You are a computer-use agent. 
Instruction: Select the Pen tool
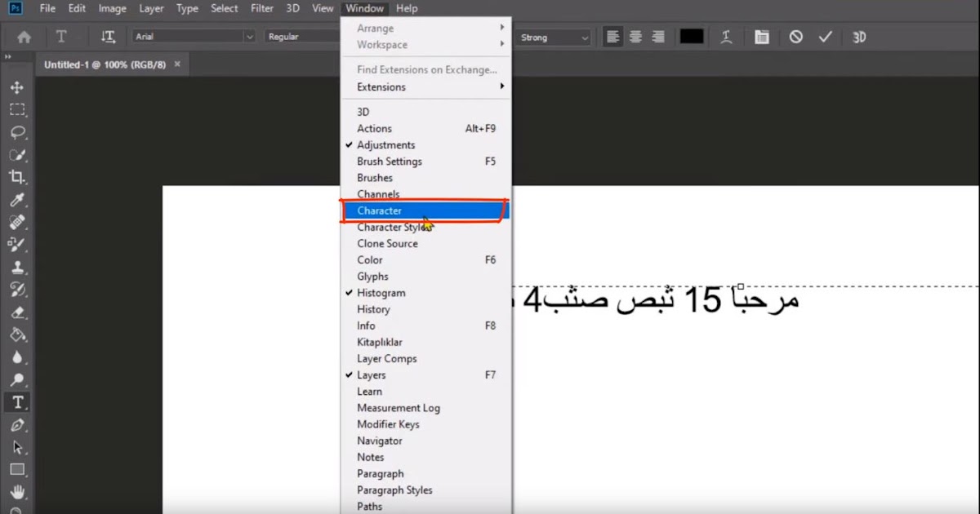[17, 425]
